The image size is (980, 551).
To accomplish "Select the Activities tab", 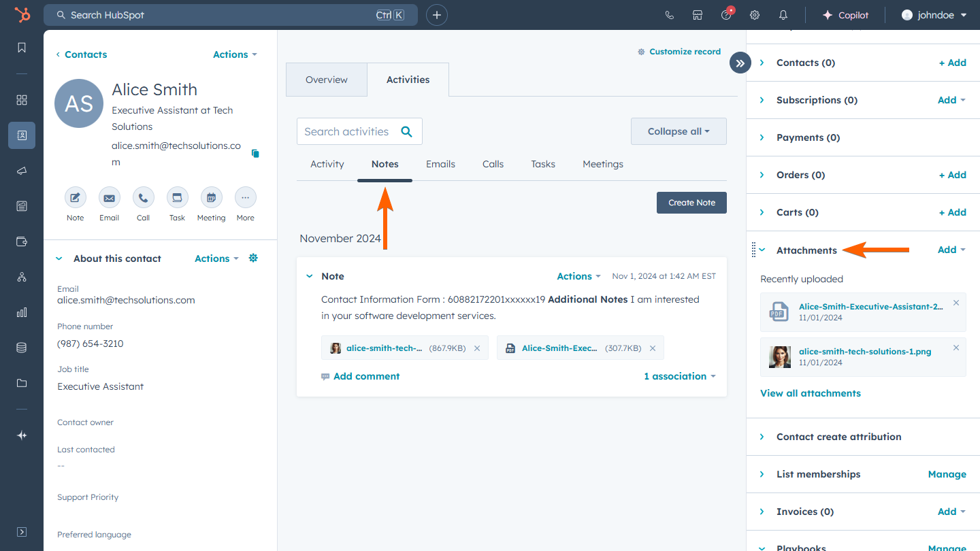I will 408,80.
